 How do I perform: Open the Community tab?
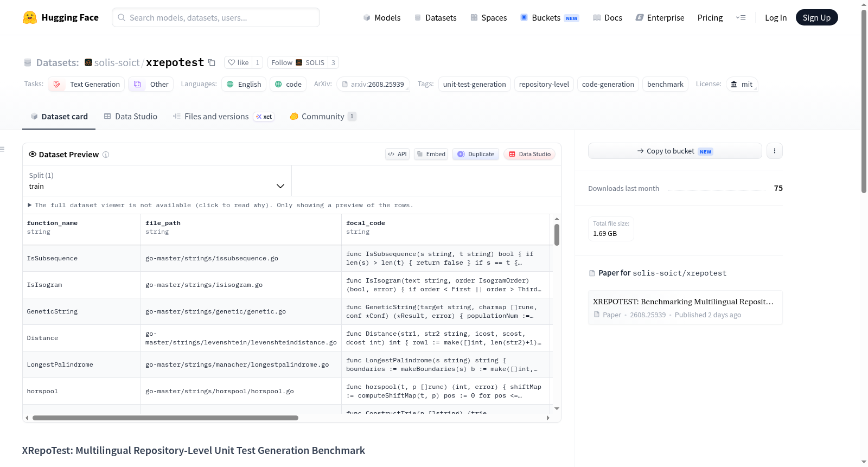(x=323, y=116)
